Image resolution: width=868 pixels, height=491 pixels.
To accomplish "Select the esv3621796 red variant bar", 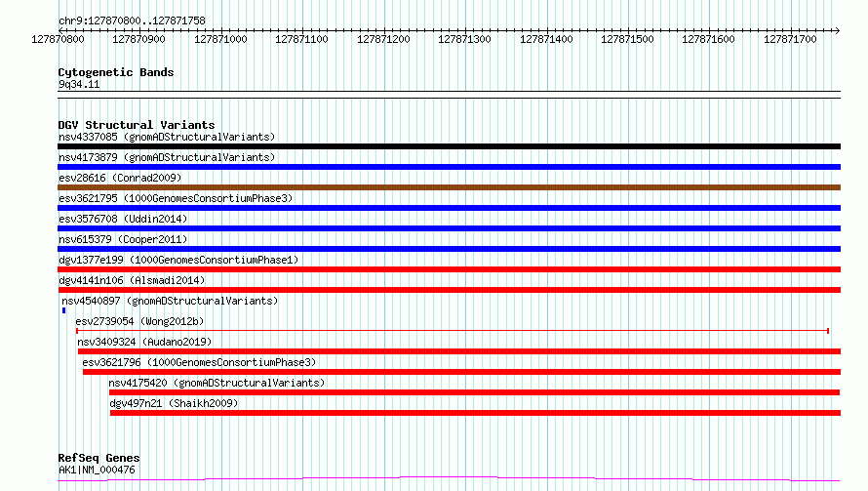I will [461, 372].
